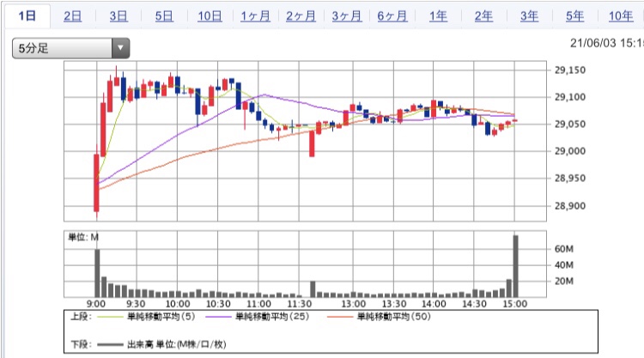Click the purple line swatch for moving average 25
The image size is (644, 358).
click(x=218, y=317)
